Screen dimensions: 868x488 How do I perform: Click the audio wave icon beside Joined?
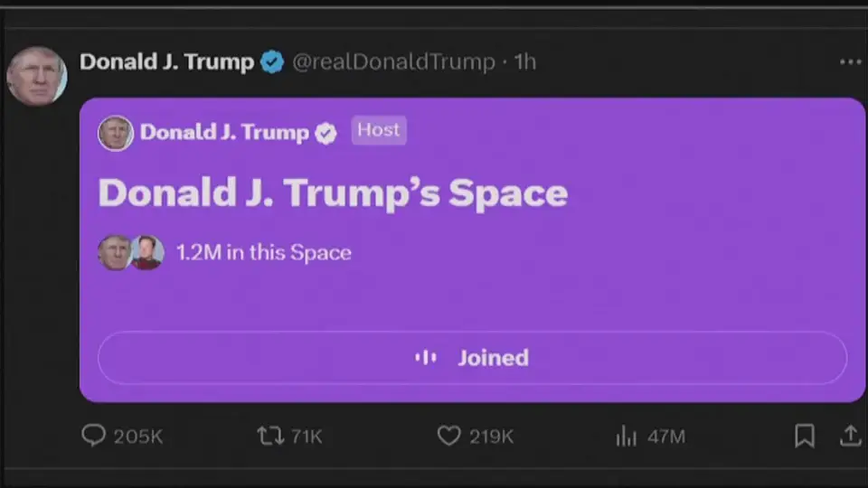(426, 358)
